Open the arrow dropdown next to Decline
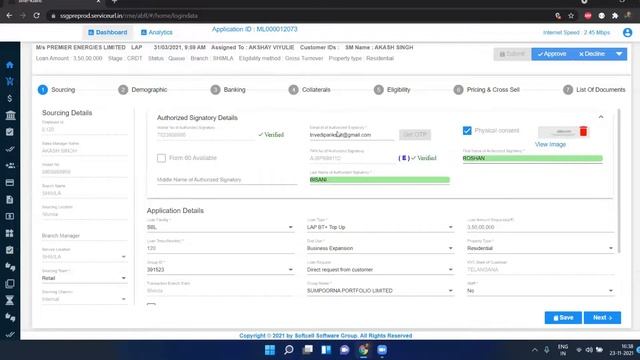This screenshot has width=640, height=360. [x=619, y=54]
